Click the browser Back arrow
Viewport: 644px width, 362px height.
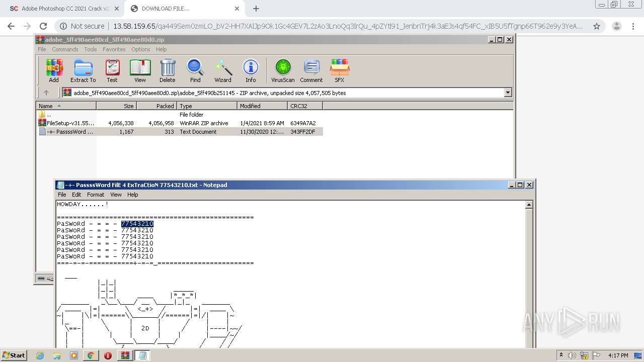pos(11,26)
